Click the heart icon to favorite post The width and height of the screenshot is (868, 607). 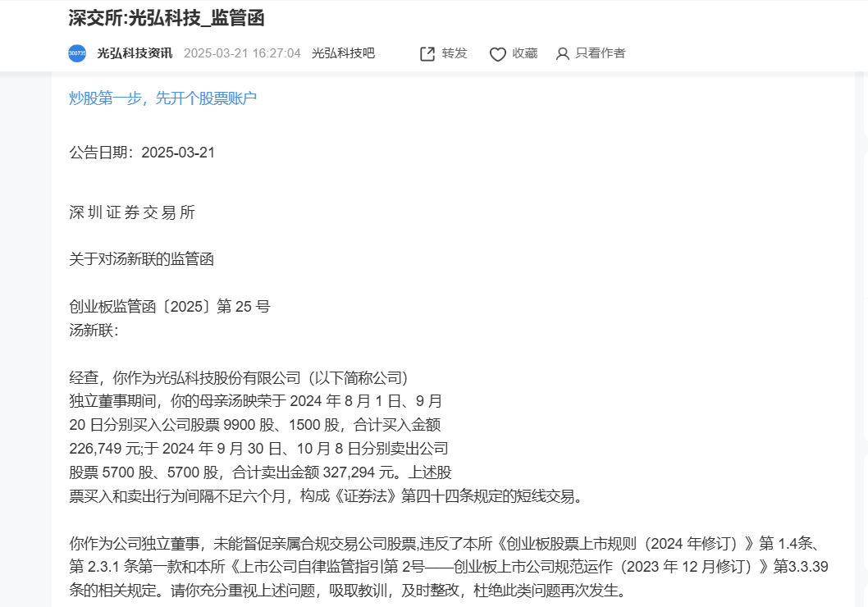pyautogui.click(x=498, y=54)
